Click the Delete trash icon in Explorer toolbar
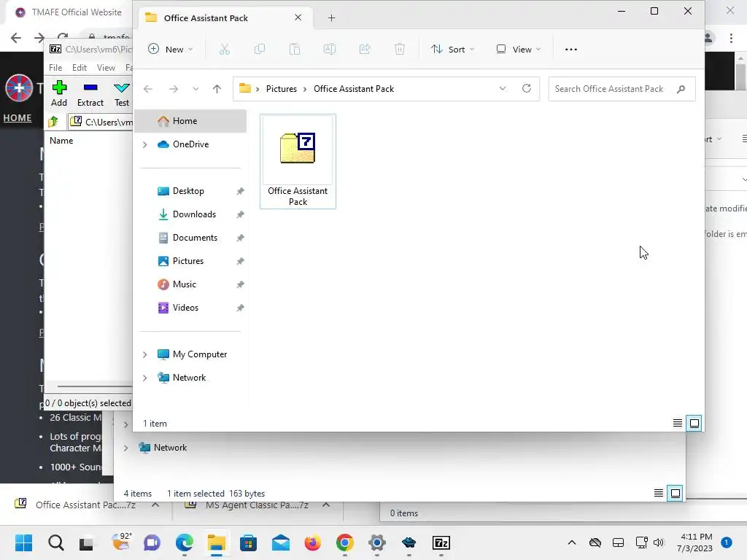The image size is (747, 560). pyautogui.click(x=400, y=49)
